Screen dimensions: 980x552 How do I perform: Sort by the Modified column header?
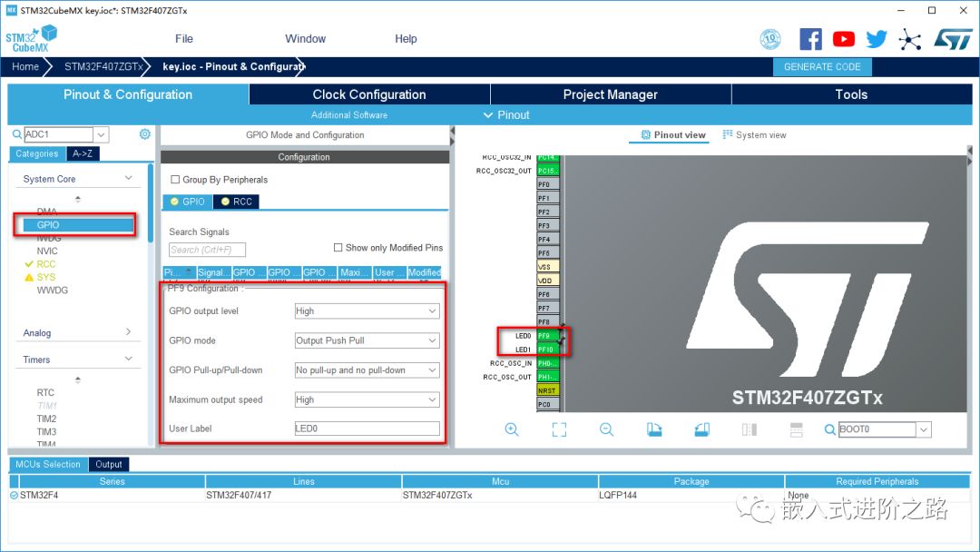[425, 272]
